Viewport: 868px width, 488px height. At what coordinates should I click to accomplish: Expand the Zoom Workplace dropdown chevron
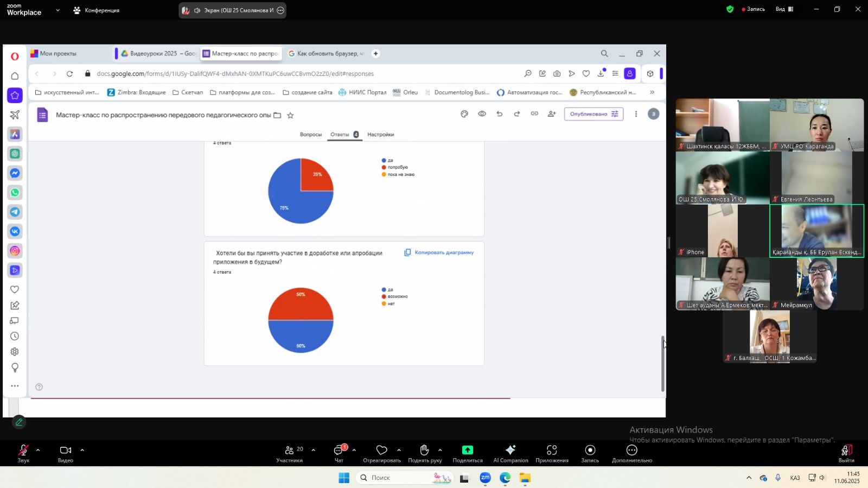point(58,10)
